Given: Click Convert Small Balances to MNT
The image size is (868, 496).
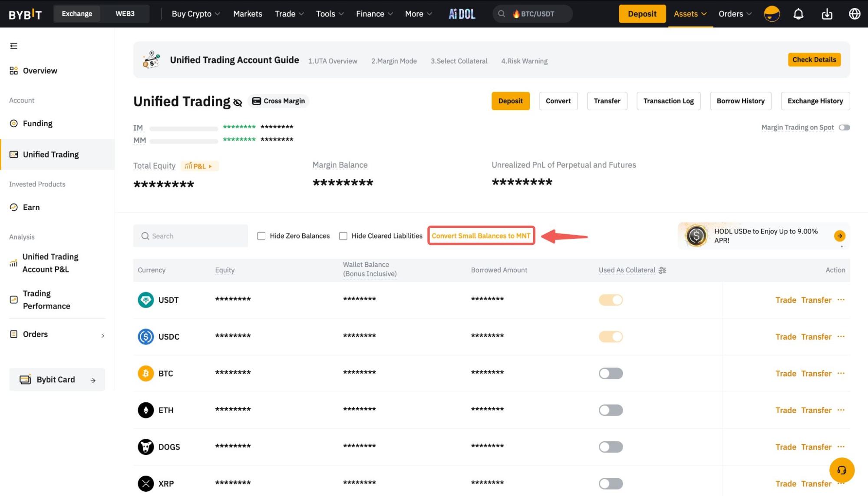Looking at the screenshot, I should click(x=481, y=236).
